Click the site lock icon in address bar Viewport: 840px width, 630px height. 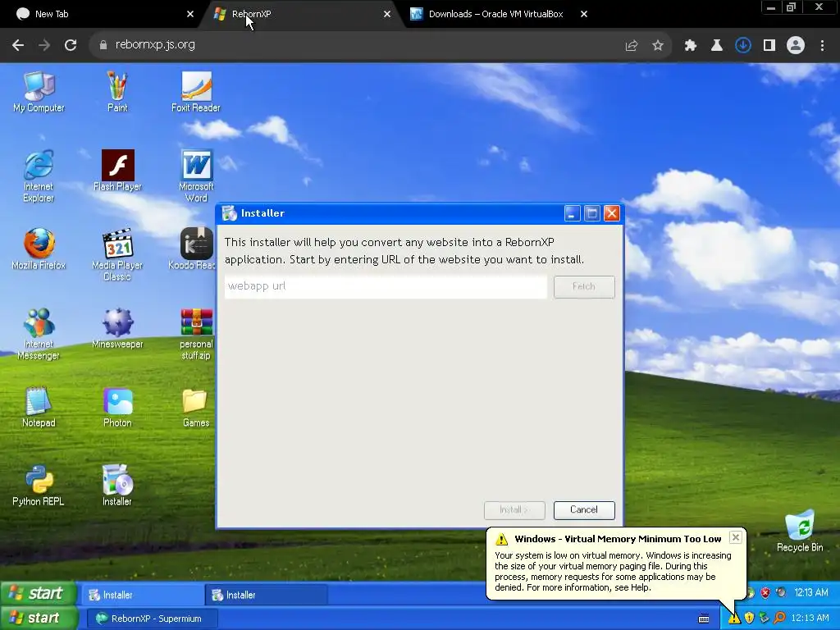point(103,45)
